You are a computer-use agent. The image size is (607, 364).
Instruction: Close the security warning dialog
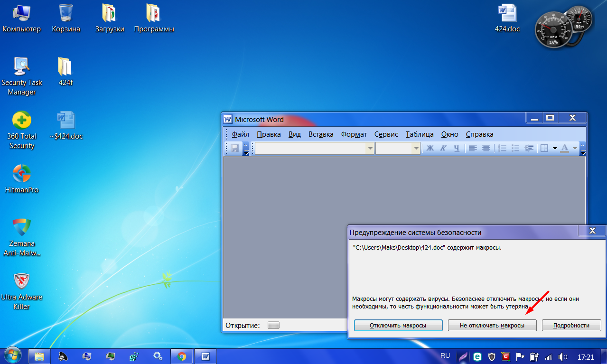tap(592, 231)
